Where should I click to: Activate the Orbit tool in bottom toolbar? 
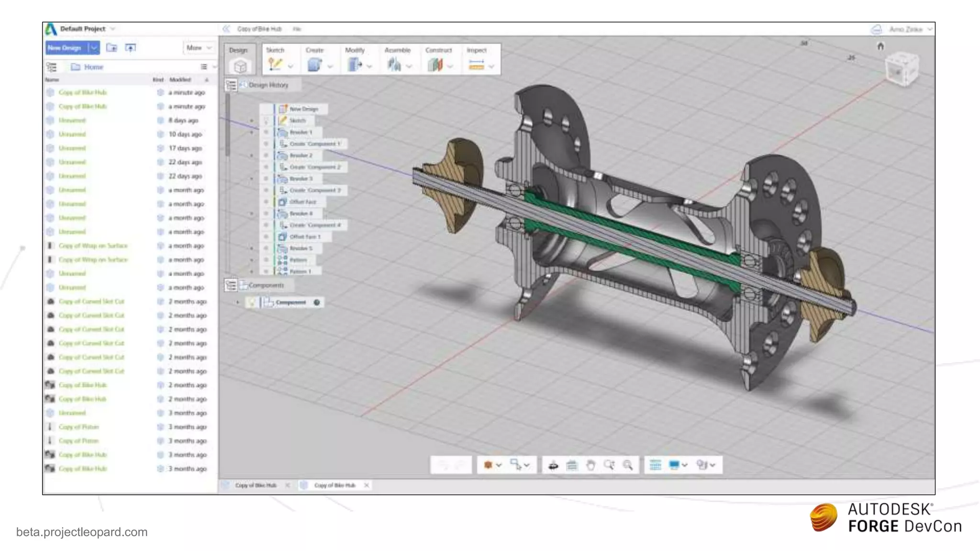(x=553, y=465)
